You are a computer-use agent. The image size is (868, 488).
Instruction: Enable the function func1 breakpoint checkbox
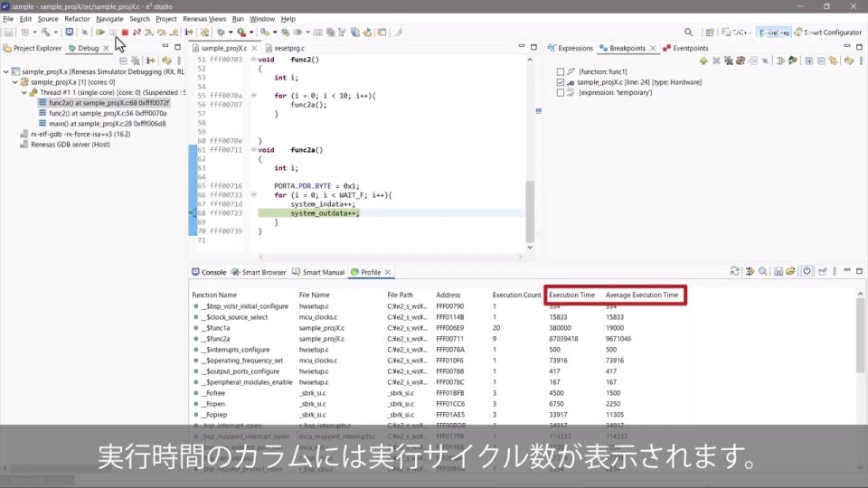[561, 71]
